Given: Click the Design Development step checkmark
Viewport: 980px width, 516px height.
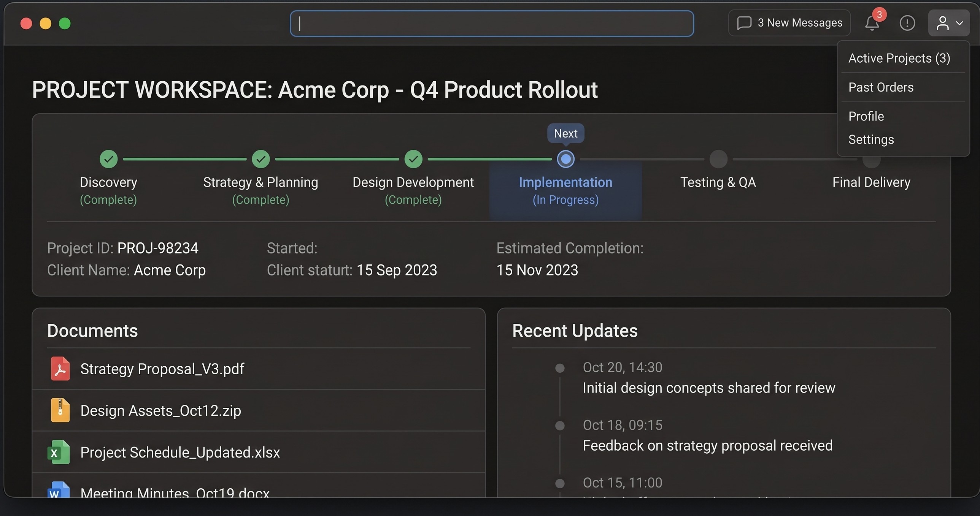Looking at the screenshot, I should [x=413, y=159].
